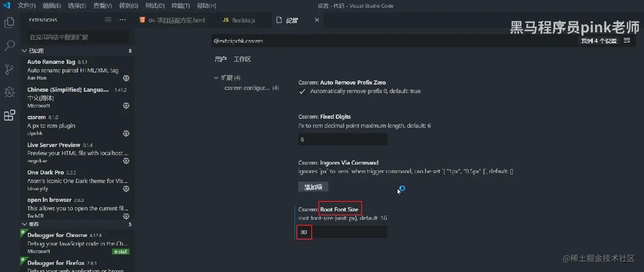Close the 设置 settings tab
This screenshot has width=644, height=272.
click(x=317, y=20)
